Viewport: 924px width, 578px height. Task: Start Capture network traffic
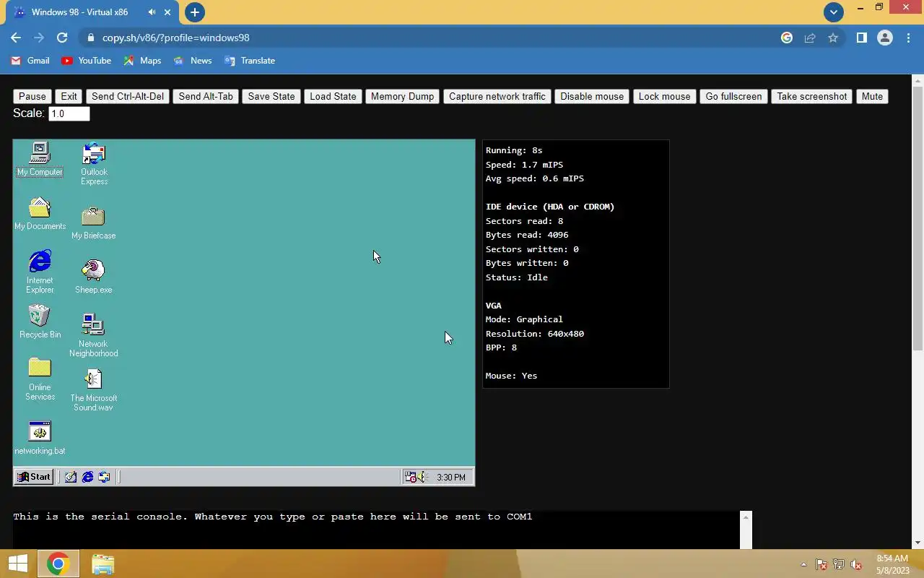click(497, 96)
